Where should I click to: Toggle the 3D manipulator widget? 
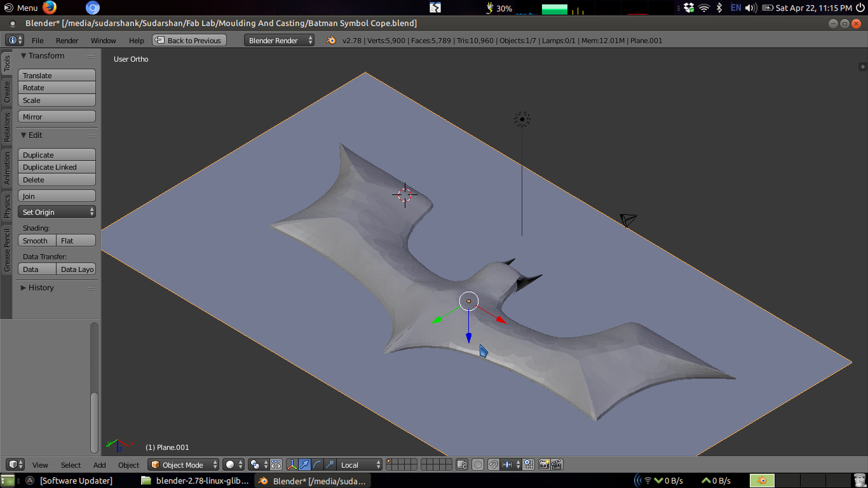pos(292,465)
